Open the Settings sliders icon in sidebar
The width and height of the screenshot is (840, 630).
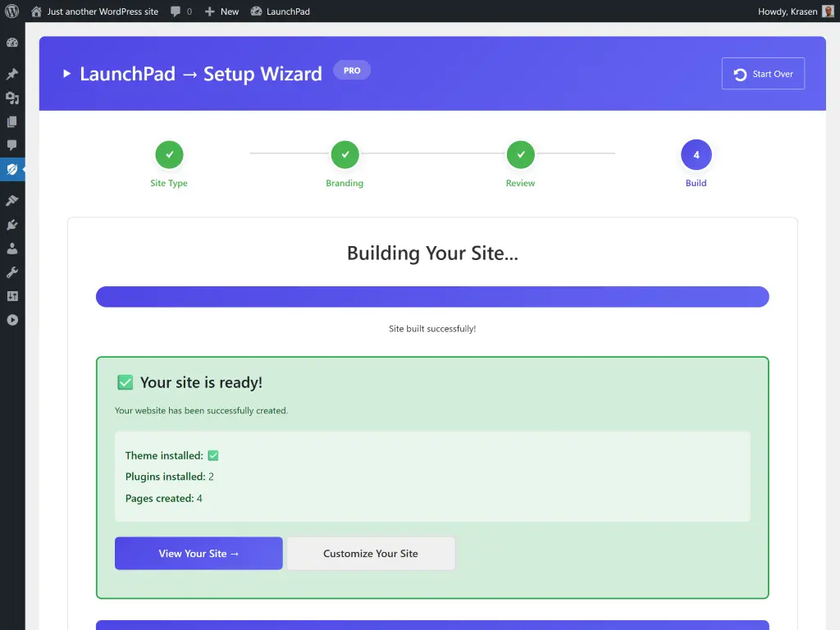coord(12,295)
